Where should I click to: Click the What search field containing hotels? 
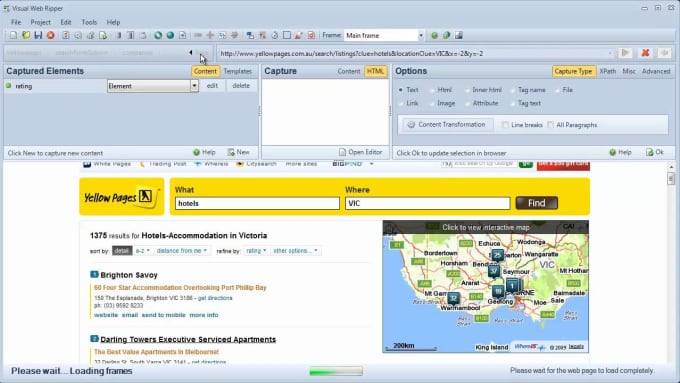coord(257,203)
